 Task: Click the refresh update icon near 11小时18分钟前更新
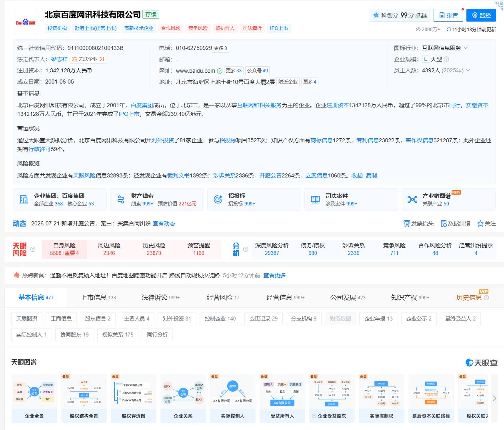pos(449,30)
